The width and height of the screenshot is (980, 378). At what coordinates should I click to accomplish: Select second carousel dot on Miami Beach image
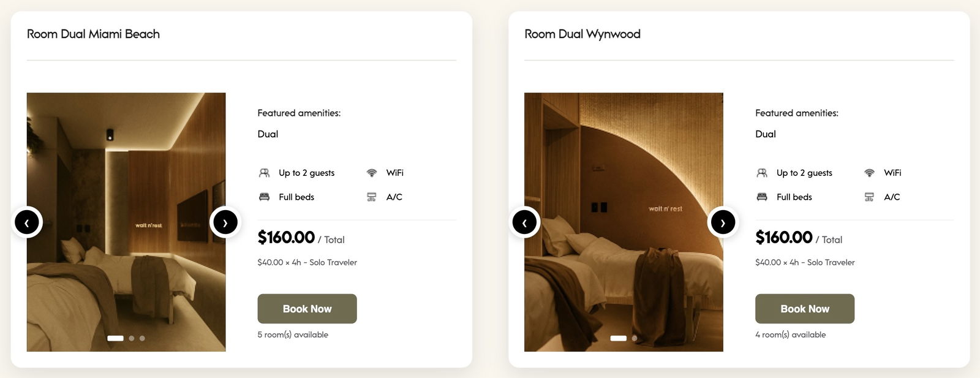[x=131, y=338]
